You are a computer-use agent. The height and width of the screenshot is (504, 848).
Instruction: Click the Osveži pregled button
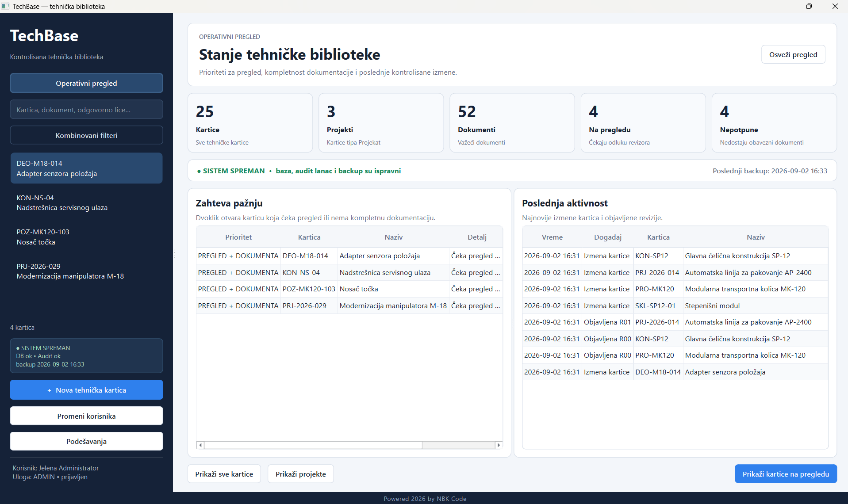pyautogui.click(x=793, y=54)
